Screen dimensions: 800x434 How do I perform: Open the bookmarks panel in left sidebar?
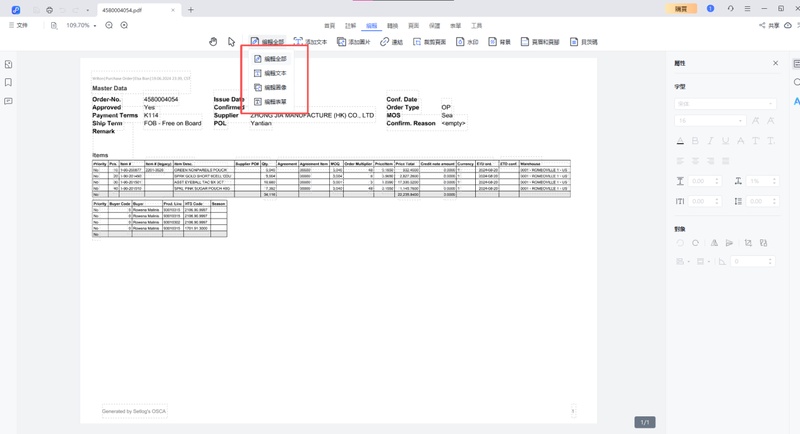[x=9, y=82]
